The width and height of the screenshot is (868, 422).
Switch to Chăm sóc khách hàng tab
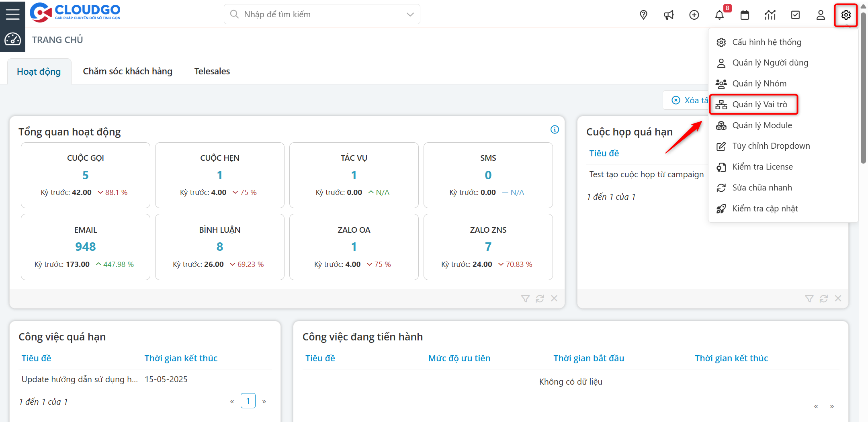pos(127,71)
